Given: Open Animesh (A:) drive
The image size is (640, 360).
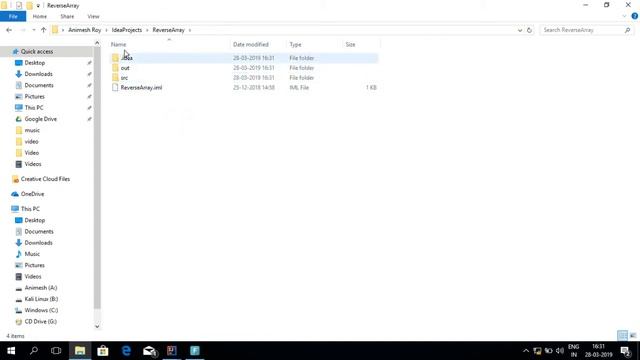Looking at the screenshot, I should 40,288.
